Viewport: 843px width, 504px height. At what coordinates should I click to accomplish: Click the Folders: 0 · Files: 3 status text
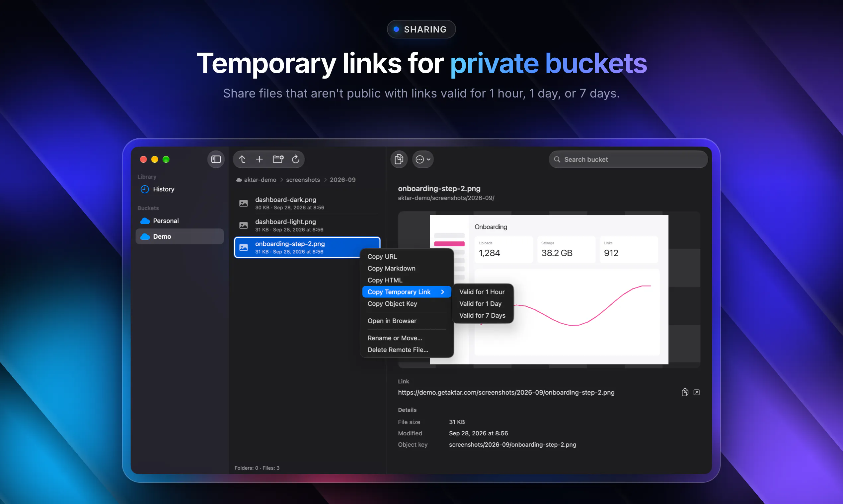[x=257, y=468]
